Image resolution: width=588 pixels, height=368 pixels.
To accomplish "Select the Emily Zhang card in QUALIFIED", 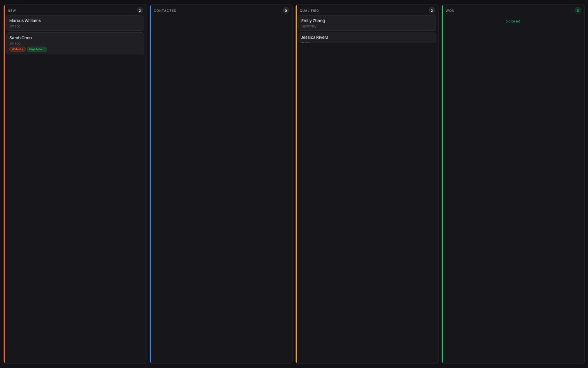I will point(367,23).
